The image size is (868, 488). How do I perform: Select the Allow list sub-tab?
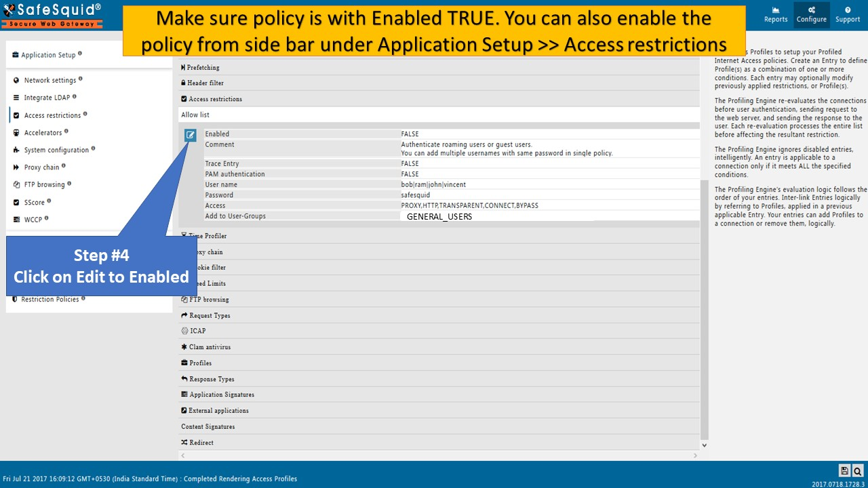coord(195,115)
